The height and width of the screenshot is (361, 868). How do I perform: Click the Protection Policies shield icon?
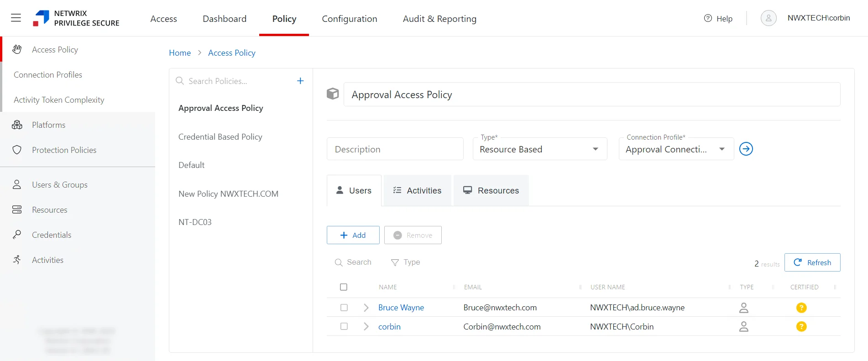(17, 150)
